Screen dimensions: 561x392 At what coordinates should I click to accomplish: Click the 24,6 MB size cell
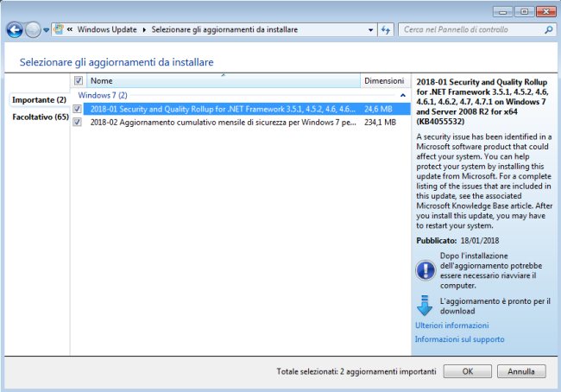[x=378, y=109]
